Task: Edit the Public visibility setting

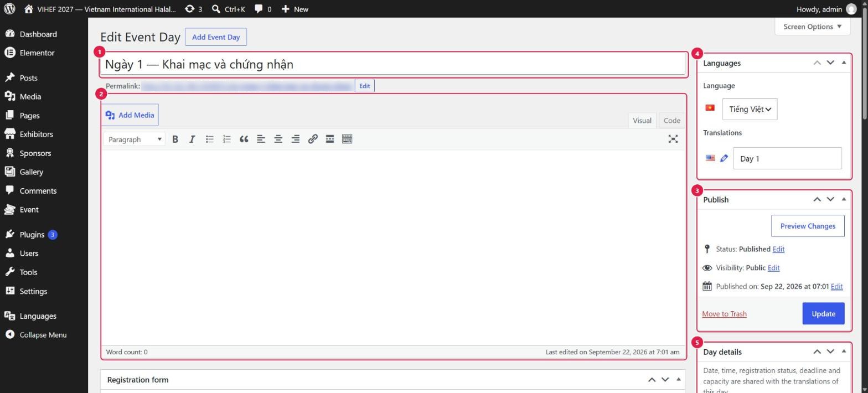Action: 773,268
